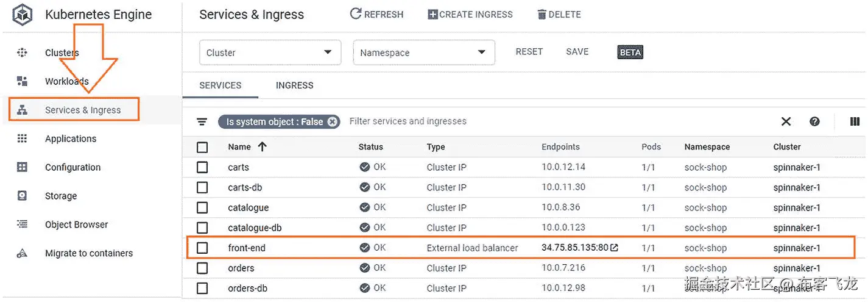Tick the carts-db row checkbox
Screen dimensions: 868x302
[x=202, y=187]
